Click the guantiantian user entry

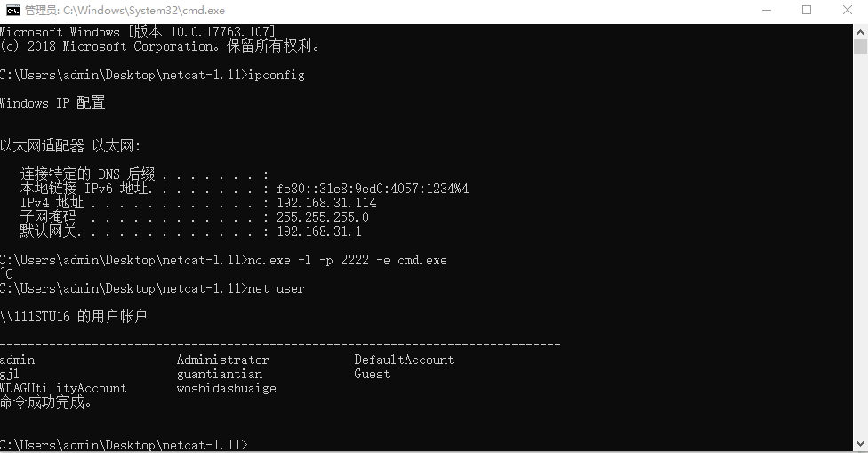[219, 375]
